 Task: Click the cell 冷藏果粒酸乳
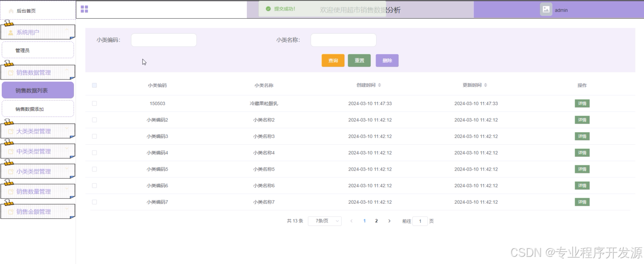click(264, 104)
